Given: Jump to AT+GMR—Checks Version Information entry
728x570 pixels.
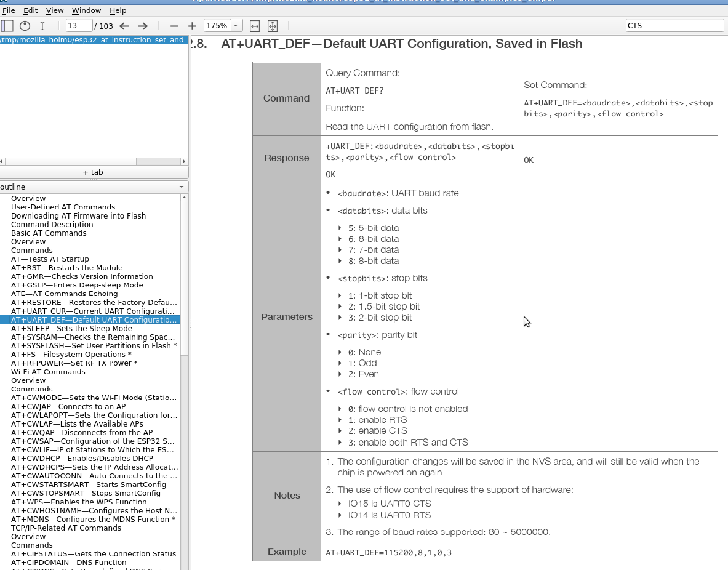Looking at the screenshot, I should [x=82, y=276].
